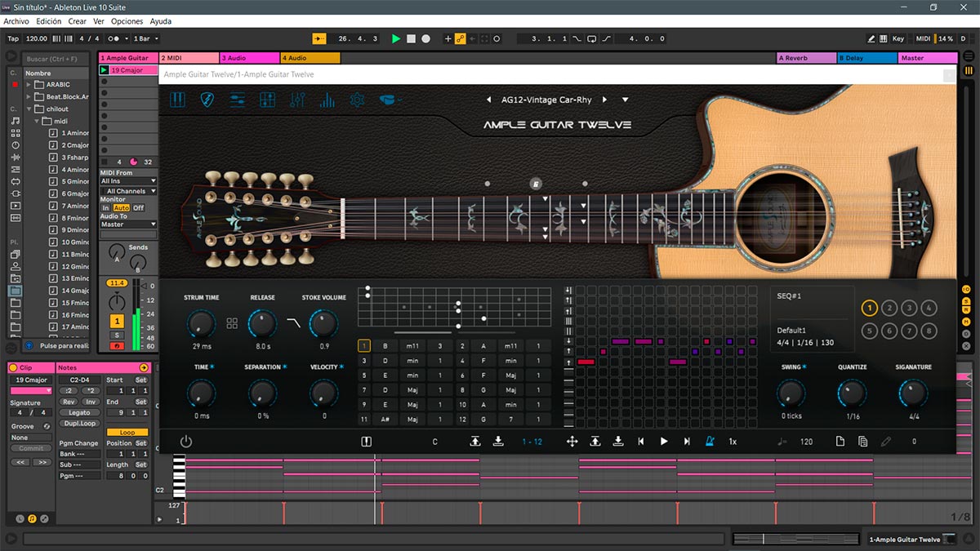This screenshot has height=551, width=980.
Task: Click Ableton transport Play button
Action: (396, 38)
